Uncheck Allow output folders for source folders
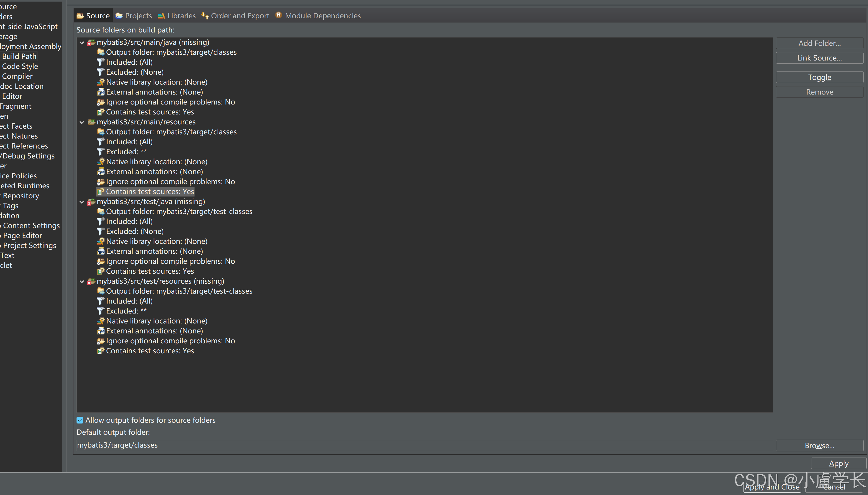Image resolution: width=868 pixels, height=495 pixels. [80, 420]
